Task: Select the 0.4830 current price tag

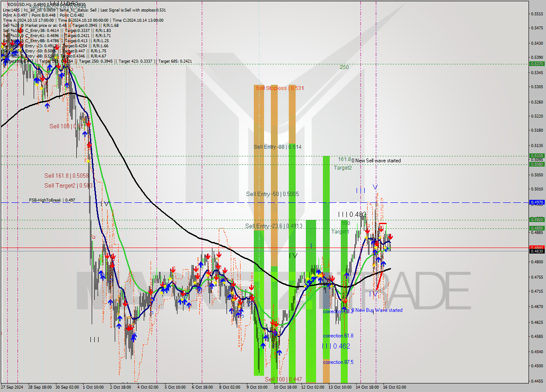Action: point(537,251)
